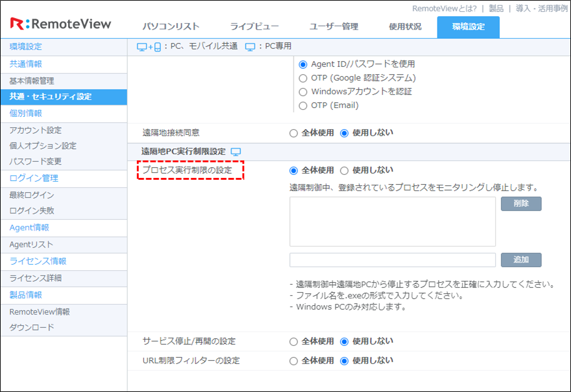Enable 全体使用 for URL制限フィルターの設定
571x392 pixels.
[x=294, y=360]
